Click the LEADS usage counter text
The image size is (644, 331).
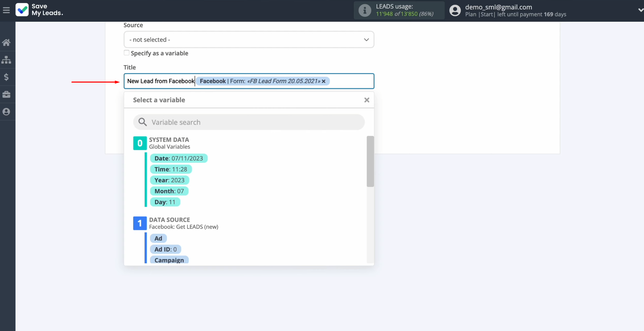[x=405, y=14]
